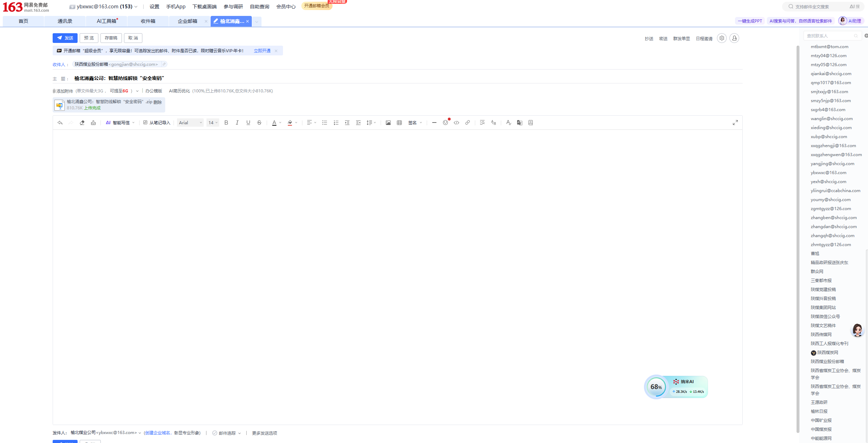
Task: Click the strikethrough formatting icon
Action: point(259,123)
